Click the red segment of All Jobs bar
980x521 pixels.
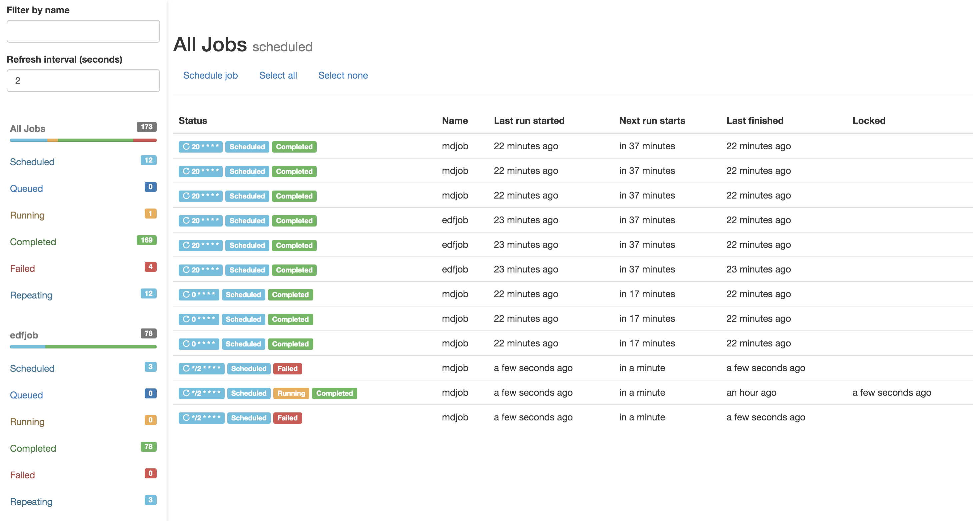(145, 140)
